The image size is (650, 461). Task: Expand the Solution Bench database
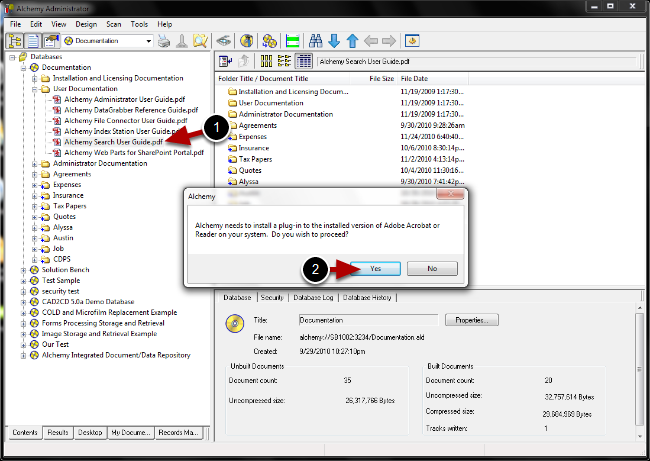point(24,270)
